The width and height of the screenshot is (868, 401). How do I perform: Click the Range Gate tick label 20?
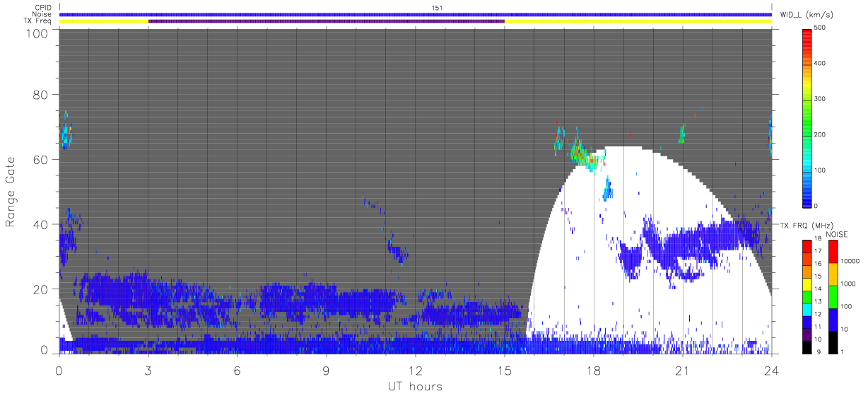tap(41, 289)
